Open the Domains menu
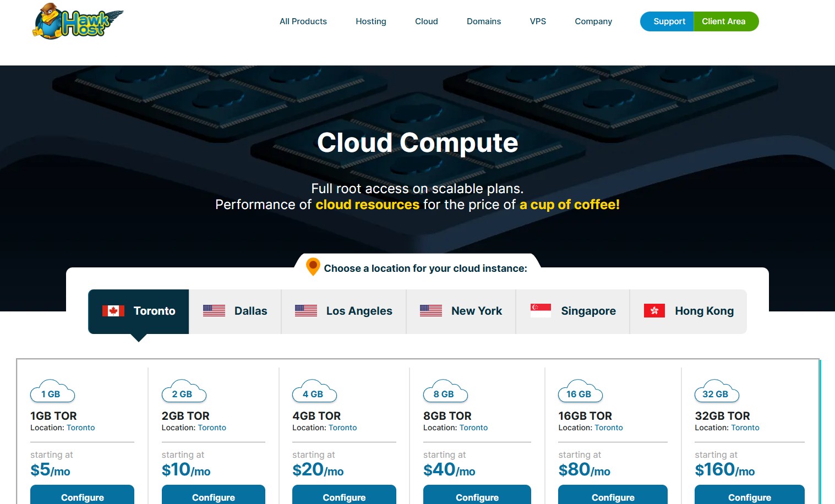The height and width of the screenshot is (504, 835). [484, 21]
